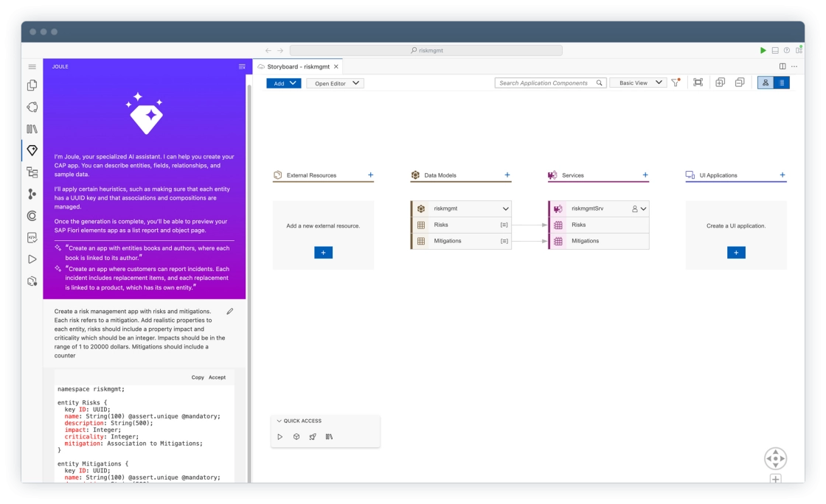
Task: Toggle the bottom panel layout icon
Action: [775, 51]
